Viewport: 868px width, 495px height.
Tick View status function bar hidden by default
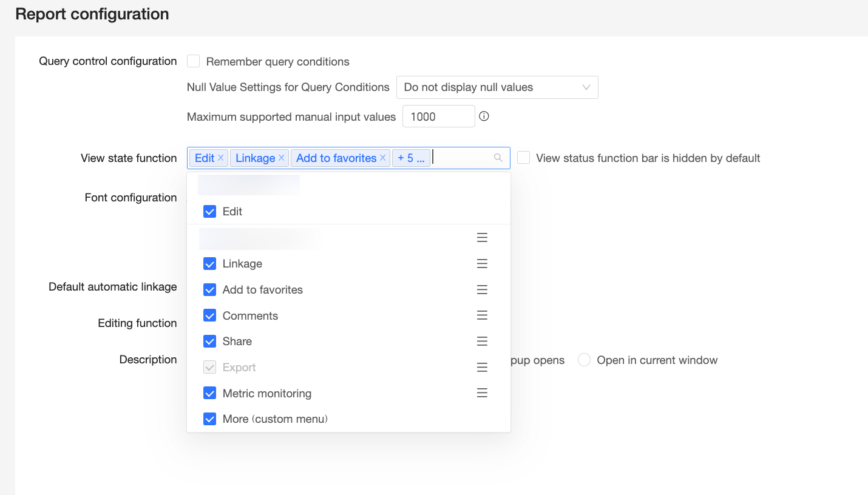523,158
